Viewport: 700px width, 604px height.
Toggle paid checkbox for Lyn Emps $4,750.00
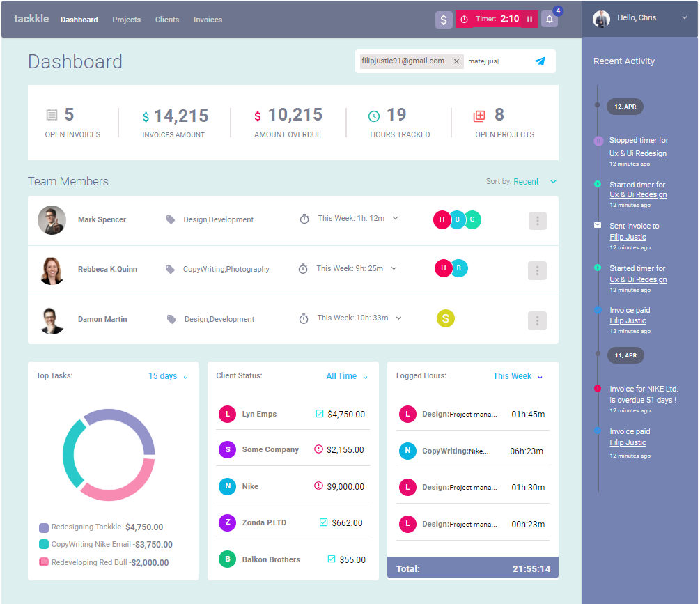(x=320, y=413)
